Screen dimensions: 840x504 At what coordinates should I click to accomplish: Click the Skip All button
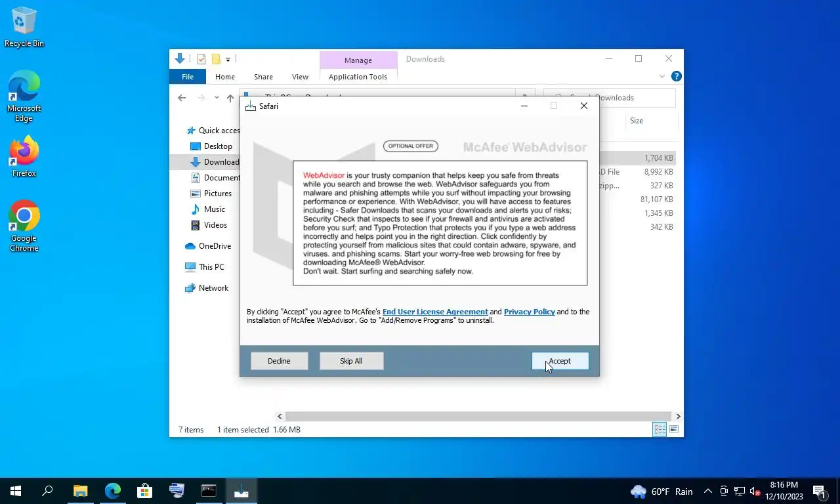(x=351, y=361)
